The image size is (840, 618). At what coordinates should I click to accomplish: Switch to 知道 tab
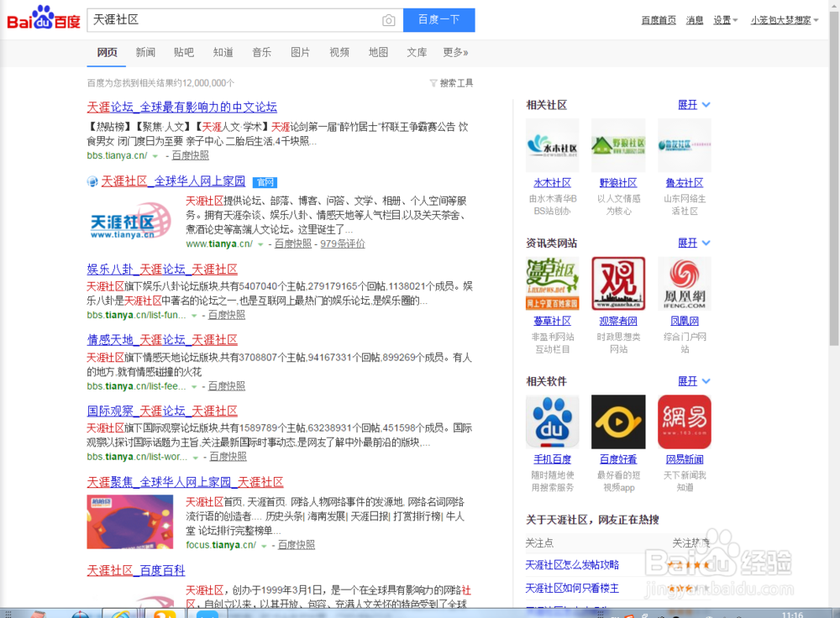223,53
